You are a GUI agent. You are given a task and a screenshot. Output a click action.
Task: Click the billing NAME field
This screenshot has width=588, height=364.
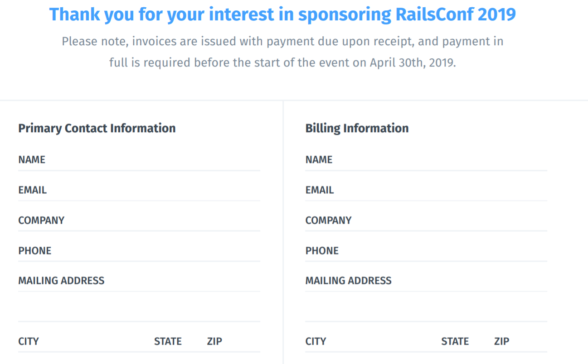[x=439, y=160]
